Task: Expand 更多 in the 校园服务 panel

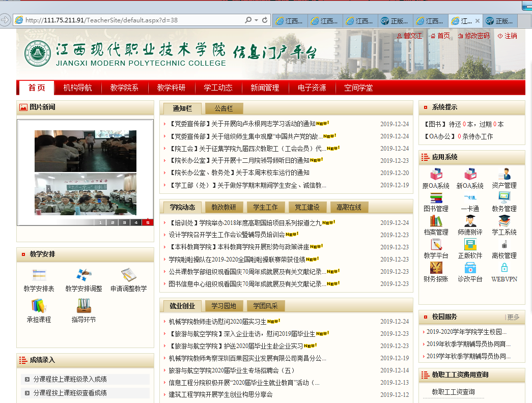Action: click(513, 317)
